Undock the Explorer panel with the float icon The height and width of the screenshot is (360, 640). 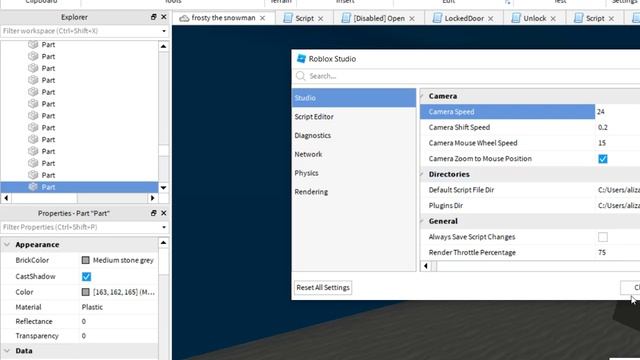coord(153,17)
